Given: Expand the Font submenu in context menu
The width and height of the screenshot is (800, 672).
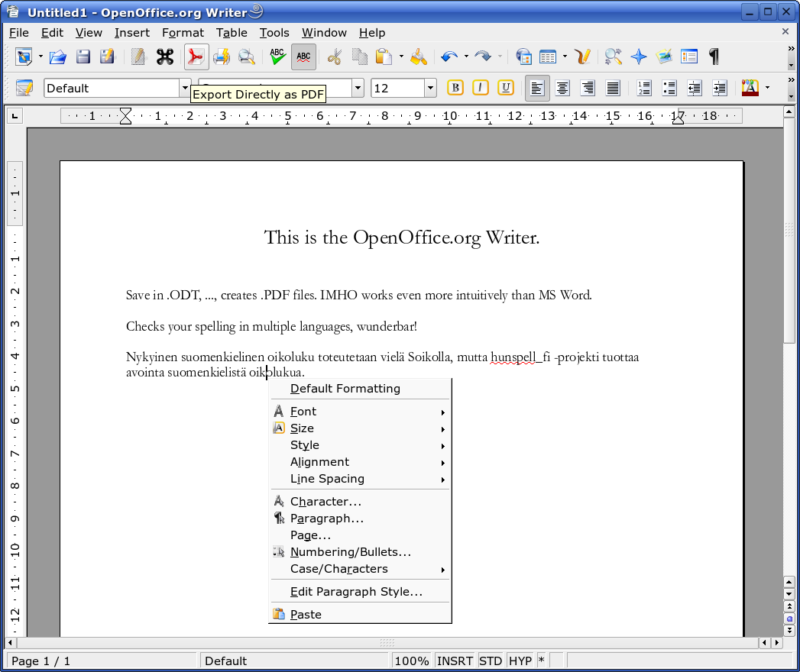Looking at the screenshot, I should pos(360,412).
